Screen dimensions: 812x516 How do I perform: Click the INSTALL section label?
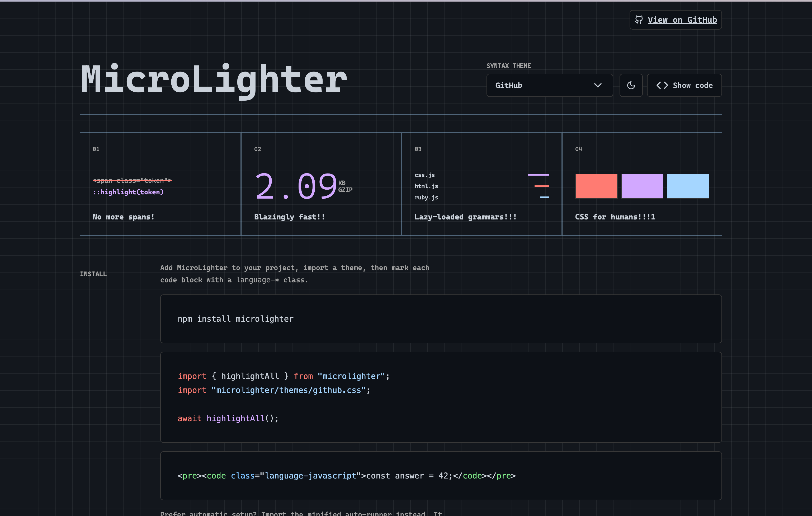click(93, 274)
